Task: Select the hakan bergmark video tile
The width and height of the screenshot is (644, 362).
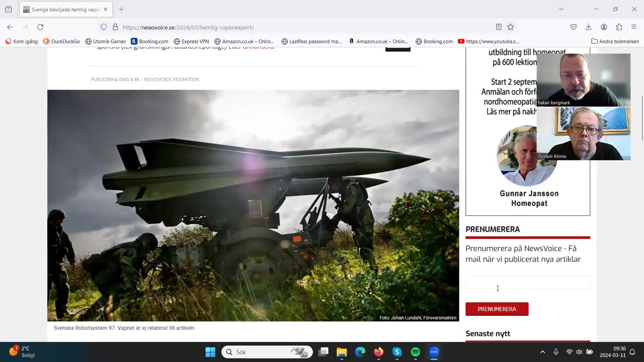Action: (583, 80)
